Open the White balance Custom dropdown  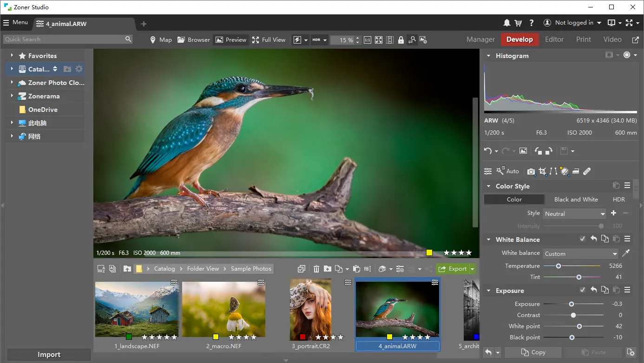[581, 254]
